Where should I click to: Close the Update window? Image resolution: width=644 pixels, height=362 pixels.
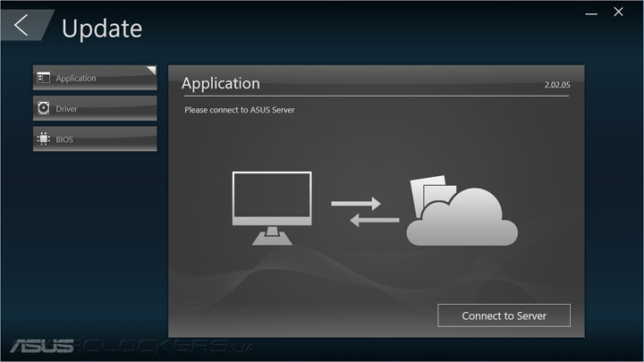pyautogui.click(x=619, y=12)
